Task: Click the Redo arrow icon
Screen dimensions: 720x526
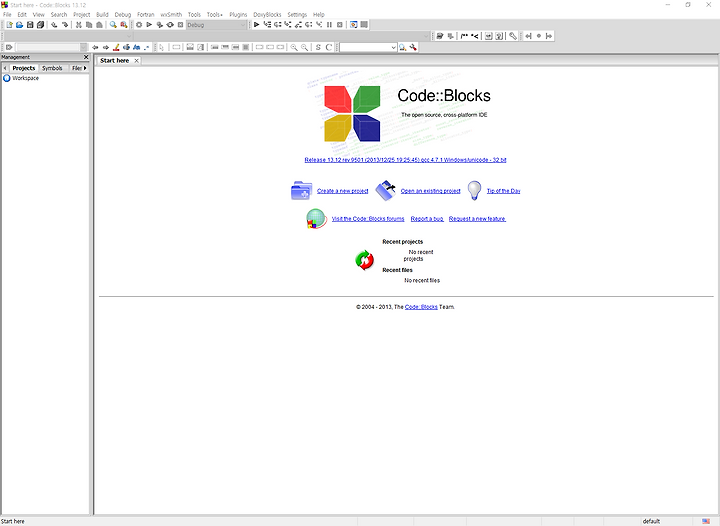Action: (65, 25)
